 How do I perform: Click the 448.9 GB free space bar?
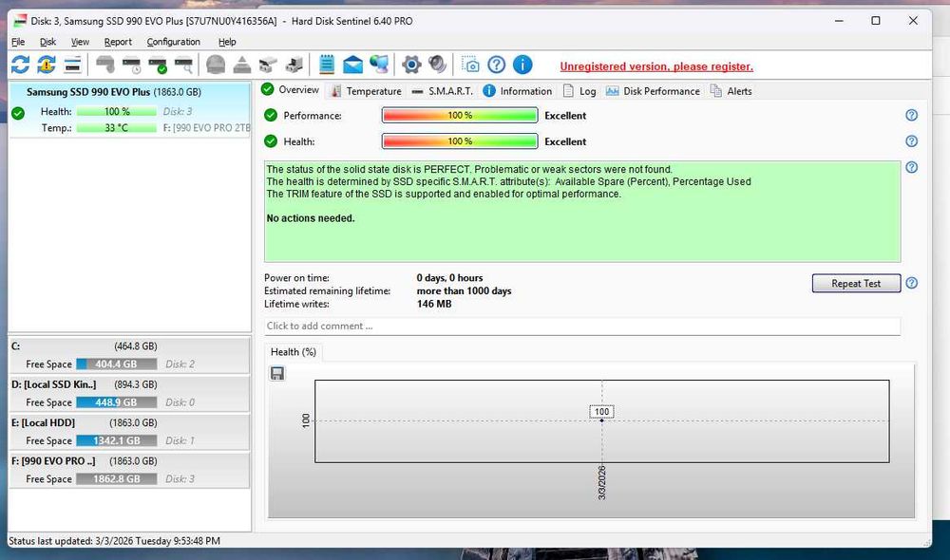[x=116, y=402]
